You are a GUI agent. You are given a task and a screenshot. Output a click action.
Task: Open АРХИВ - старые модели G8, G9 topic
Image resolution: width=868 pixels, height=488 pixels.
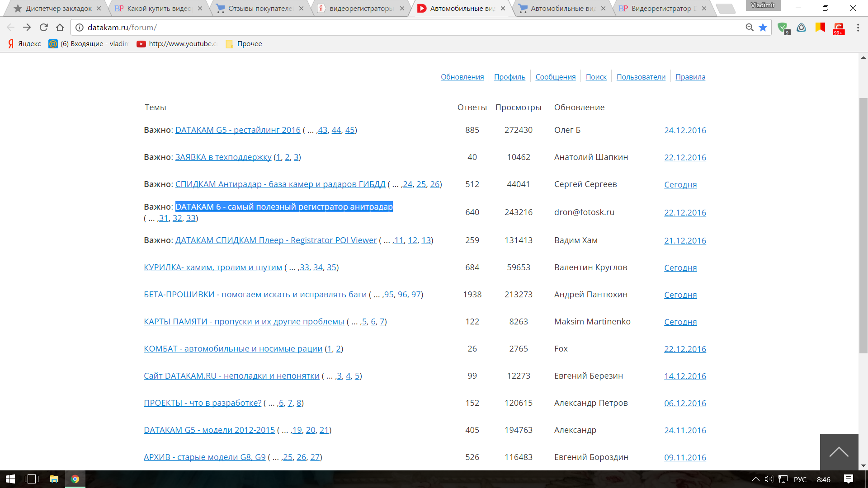pos(205,457)
